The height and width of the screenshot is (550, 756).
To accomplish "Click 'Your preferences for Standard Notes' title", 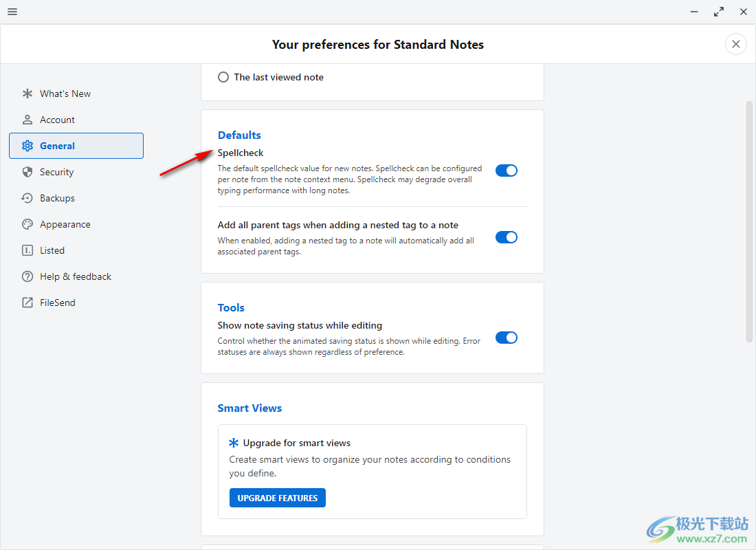I will point(378,45).
